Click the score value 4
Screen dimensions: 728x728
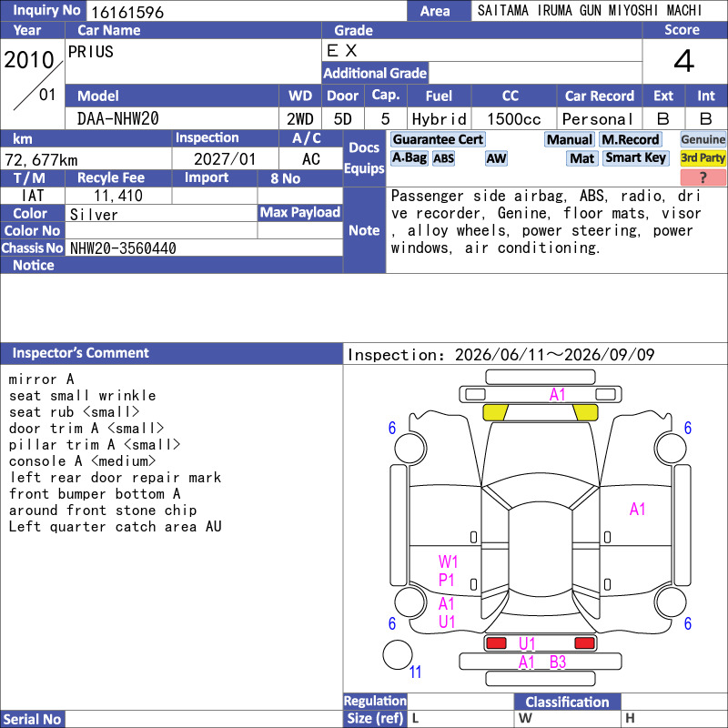[x=684, y=61]
